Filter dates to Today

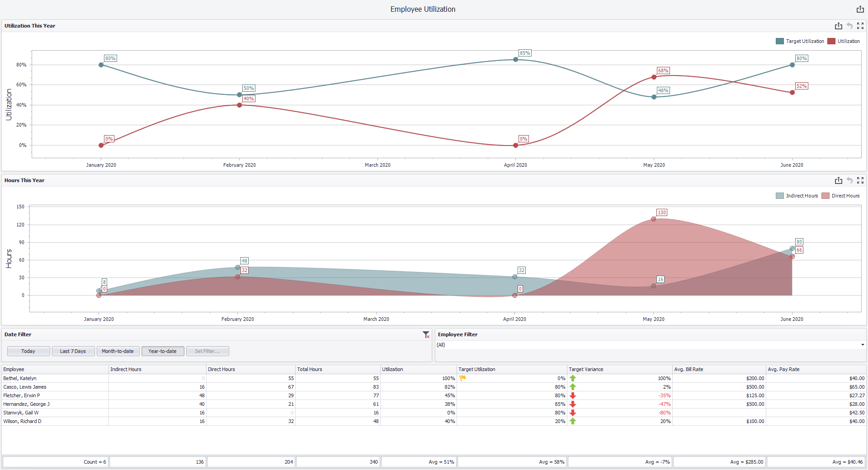click(28, 351)
